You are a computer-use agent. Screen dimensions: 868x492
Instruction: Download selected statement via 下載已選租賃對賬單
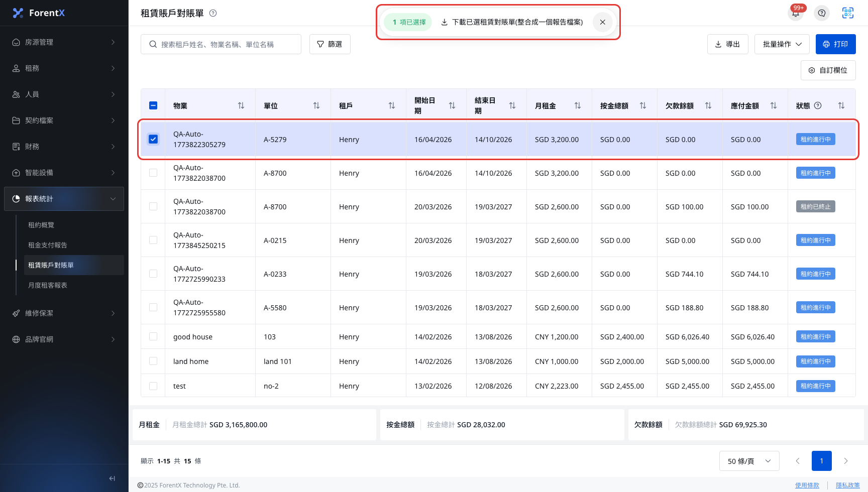[x=512, y=22]
